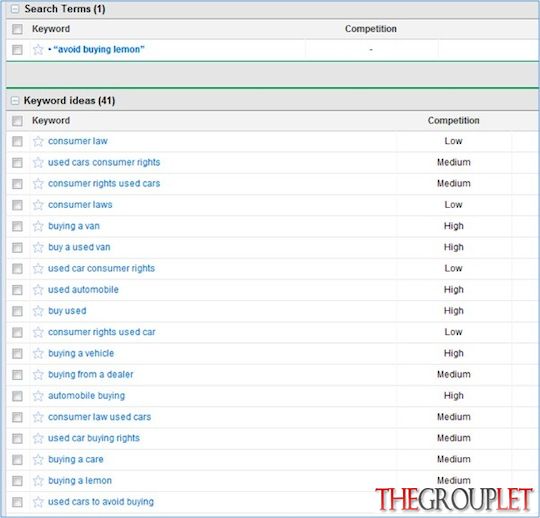Screen dimensions: 540x518
Task: Sort Search Terms by Keyword column
Action: [x=51, y=29]
